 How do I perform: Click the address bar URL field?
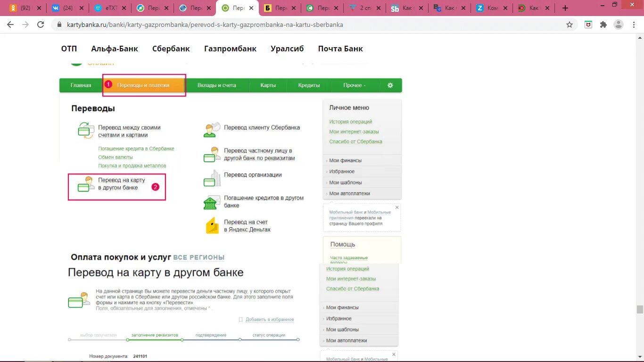tap(311, 25)
